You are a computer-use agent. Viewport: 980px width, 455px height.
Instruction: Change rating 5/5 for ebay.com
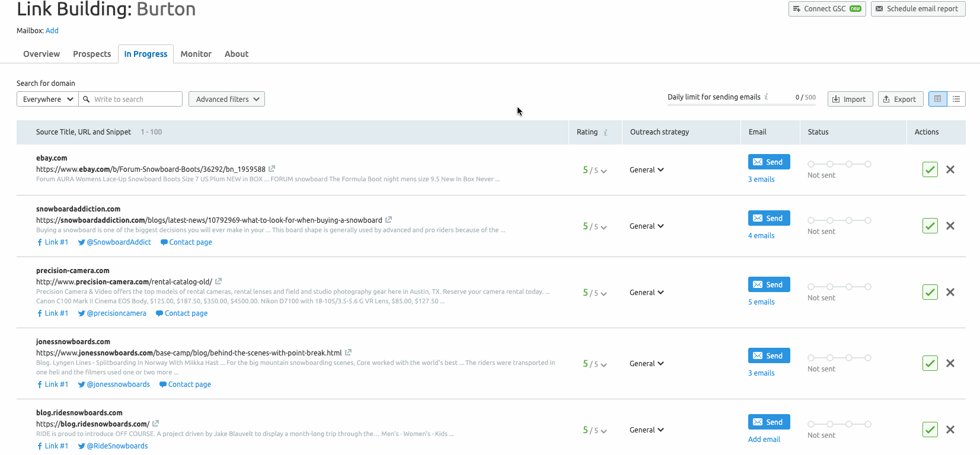(x=595, y=170)
